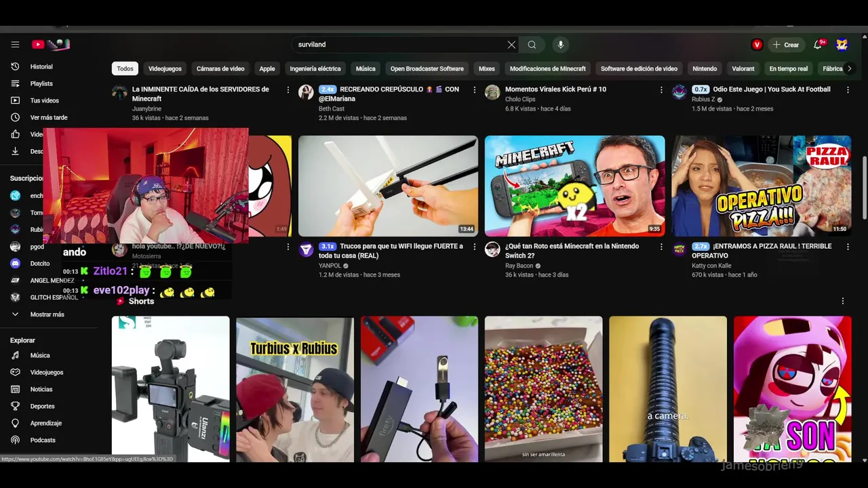This screenshot has height=488, width=868.
Task: Select the Software de edición de video chip
Action: [639, 68]
